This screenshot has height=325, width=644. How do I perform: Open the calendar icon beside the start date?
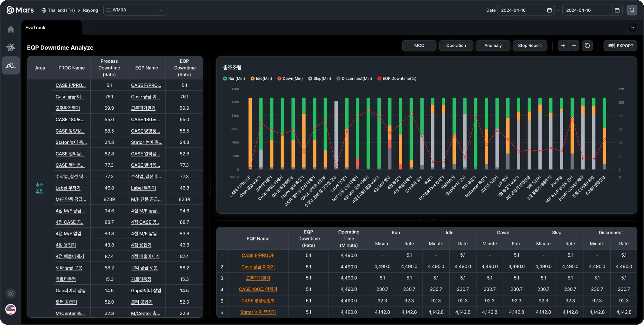pos(549,10)
